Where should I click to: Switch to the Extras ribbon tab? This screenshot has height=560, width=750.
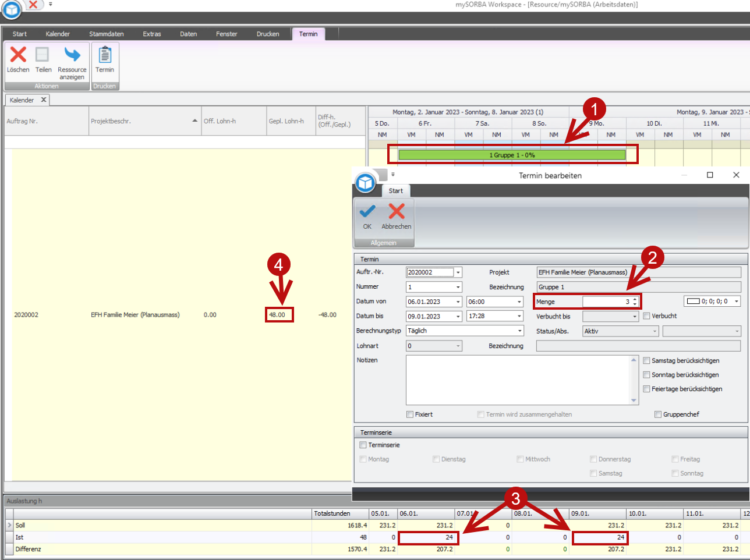[x=151, y=34]
